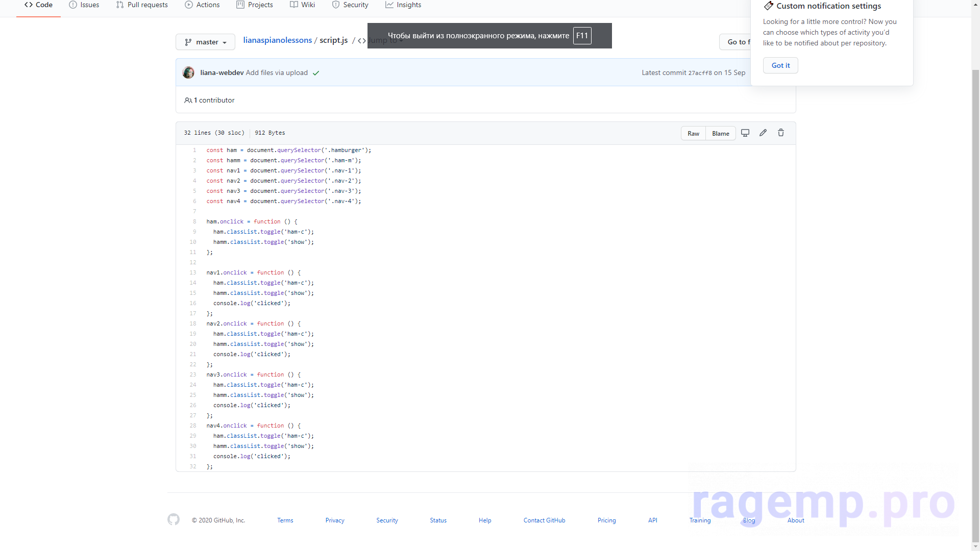Select line number 28 in the code
Viewport: 980px width, 551px height.
193,425
